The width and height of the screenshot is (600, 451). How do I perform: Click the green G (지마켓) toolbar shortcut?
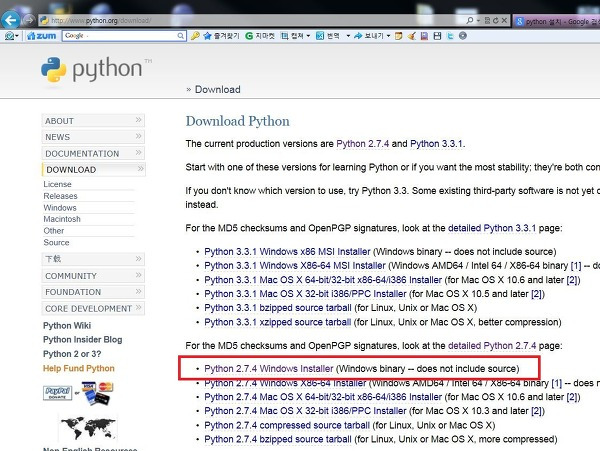pyautogui.click(x=260, y=36)
